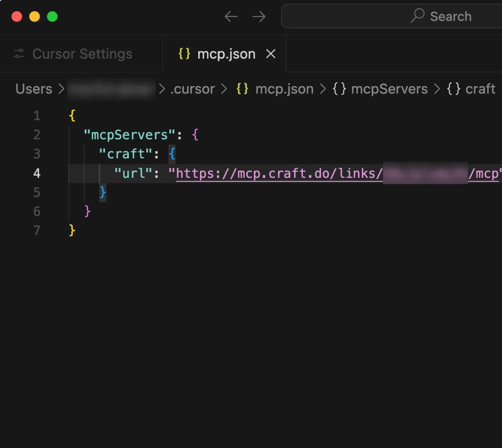Click the Users breadcrumb item

(x=33, y=89)
